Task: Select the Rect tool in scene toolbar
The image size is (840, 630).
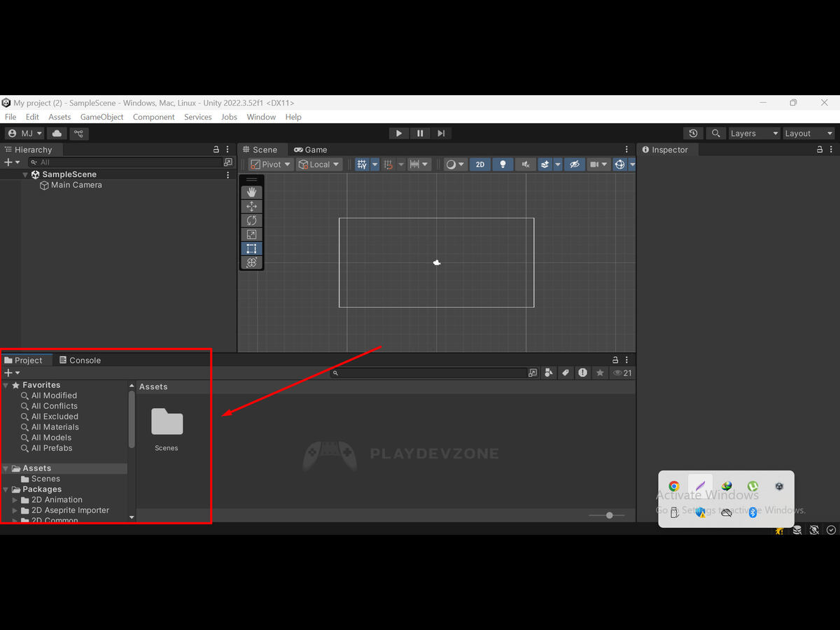Action: click(x=251, y=248)
